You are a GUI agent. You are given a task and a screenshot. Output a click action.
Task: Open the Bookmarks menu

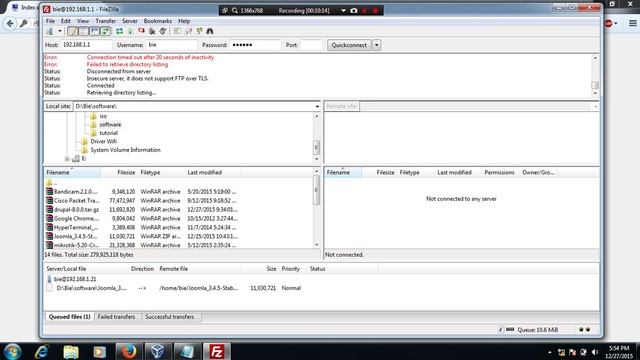158,21
